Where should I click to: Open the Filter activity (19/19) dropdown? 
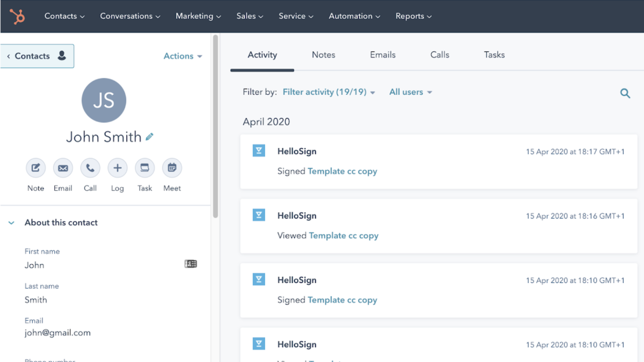[328, 92]
